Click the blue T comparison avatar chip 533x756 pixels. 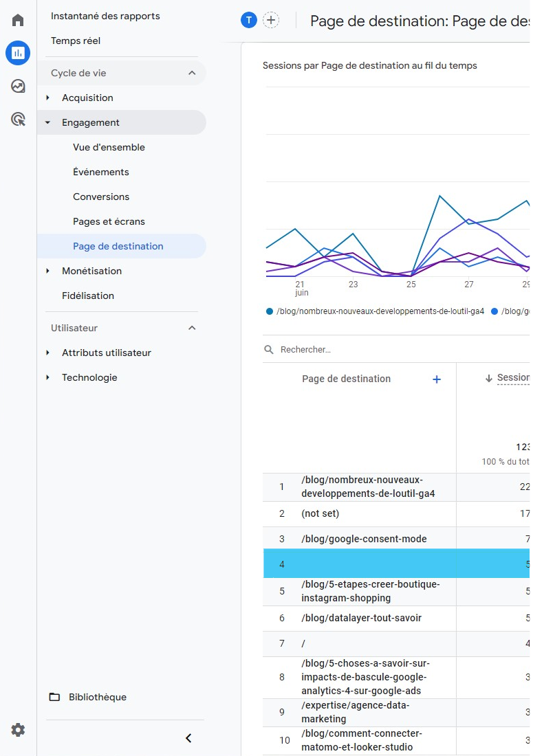[249, 20]
